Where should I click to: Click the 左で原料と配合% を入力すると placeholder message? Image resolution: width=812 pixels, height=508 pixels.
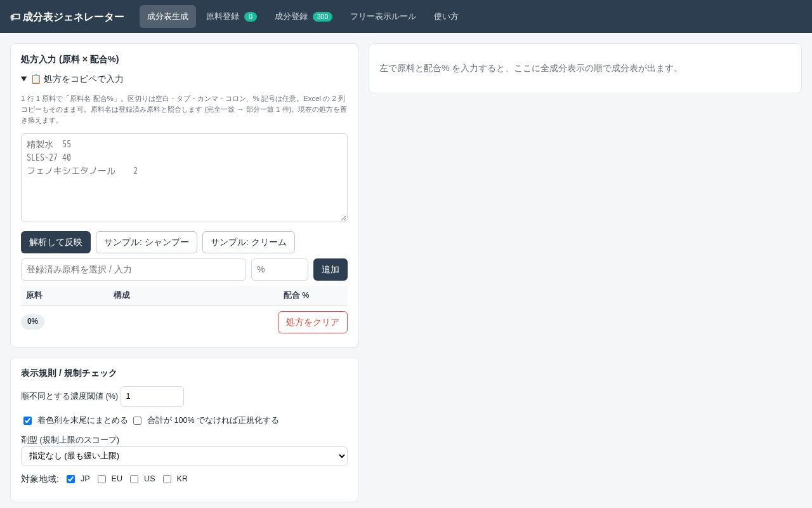click(x=530, y=68)
